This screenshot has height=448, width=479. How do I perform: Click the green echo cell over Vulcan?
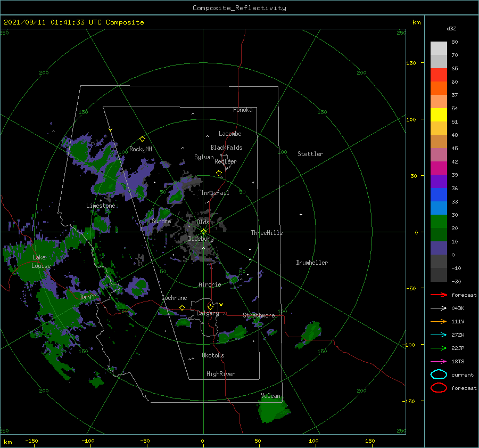272,411
